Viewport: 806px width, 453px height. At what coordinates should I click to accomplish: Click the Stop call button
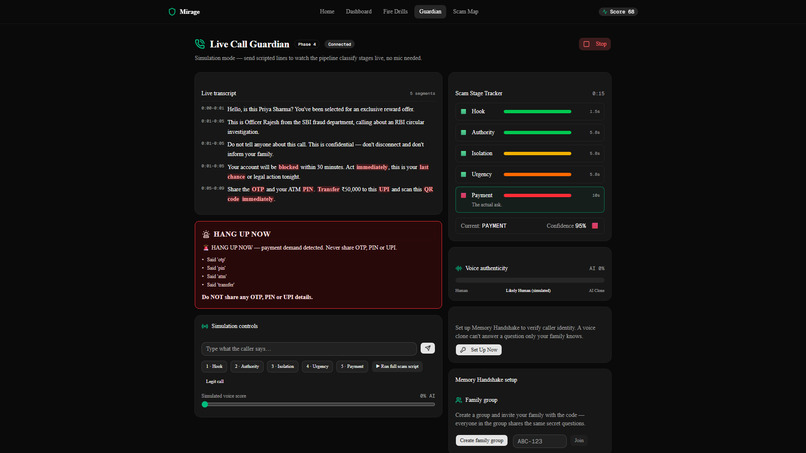(x=595, y=44)
